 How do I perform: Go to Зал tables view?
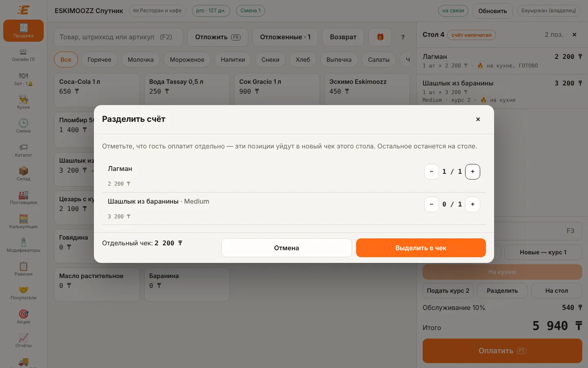(x=23, y=79)
